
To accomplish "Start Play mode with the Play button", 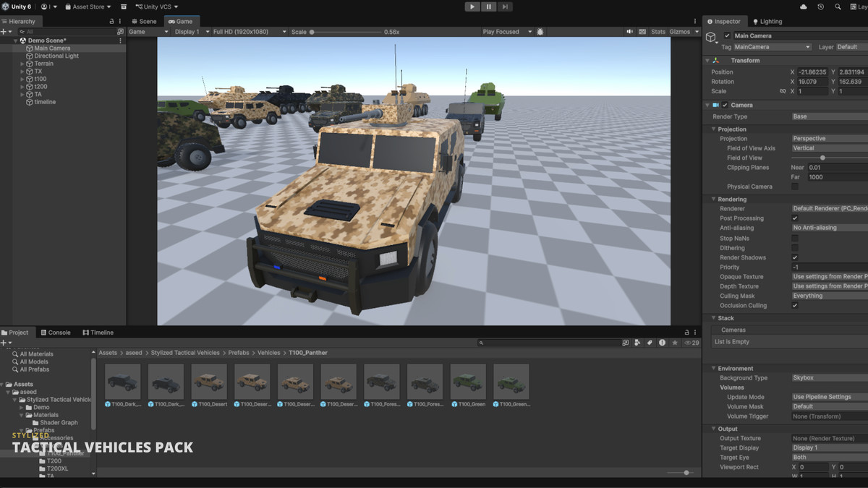I will click(x=472, y=7).
